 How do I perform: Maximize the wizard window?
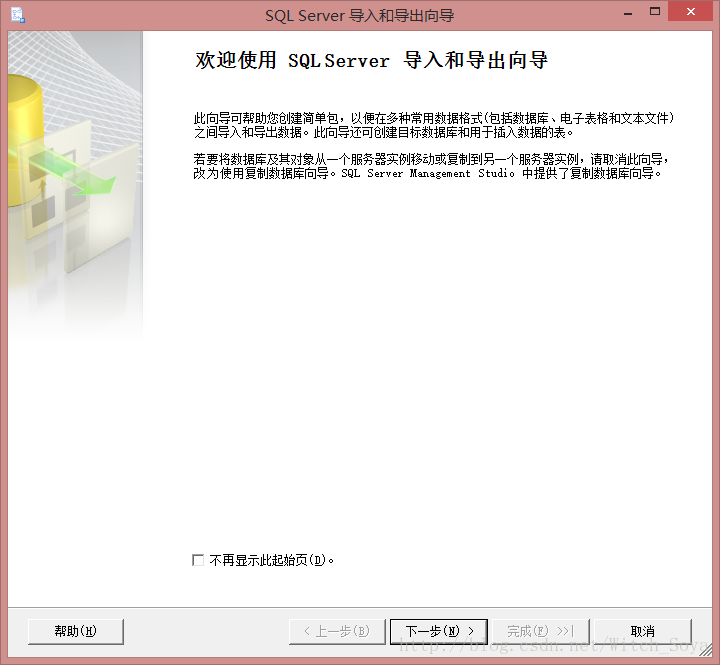point(655,11)
